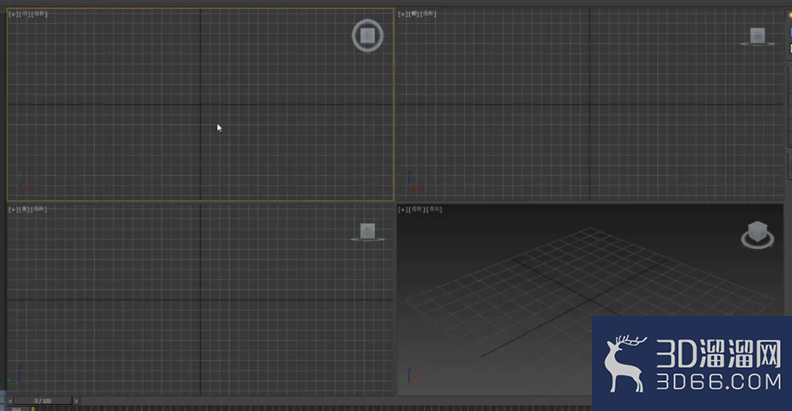Click the ViewCube in the active Top viewport
Viewport: 792px width, 411px height.
368,35
